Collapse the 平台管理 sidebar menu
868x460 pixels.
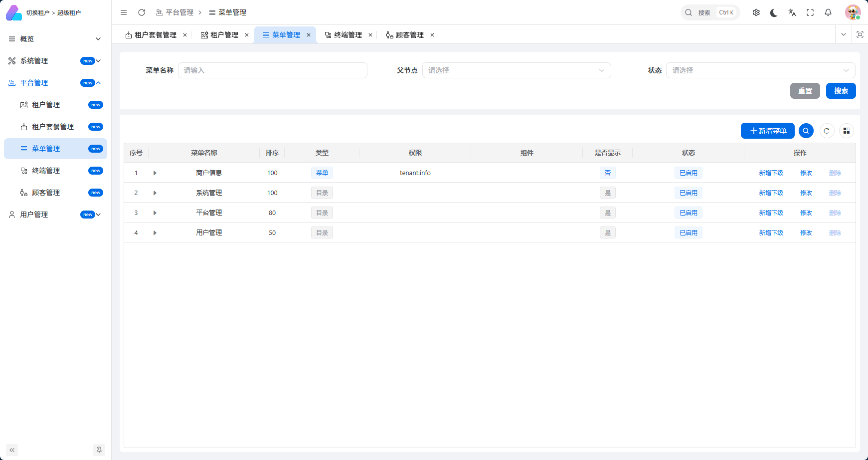tap(55, 83)
